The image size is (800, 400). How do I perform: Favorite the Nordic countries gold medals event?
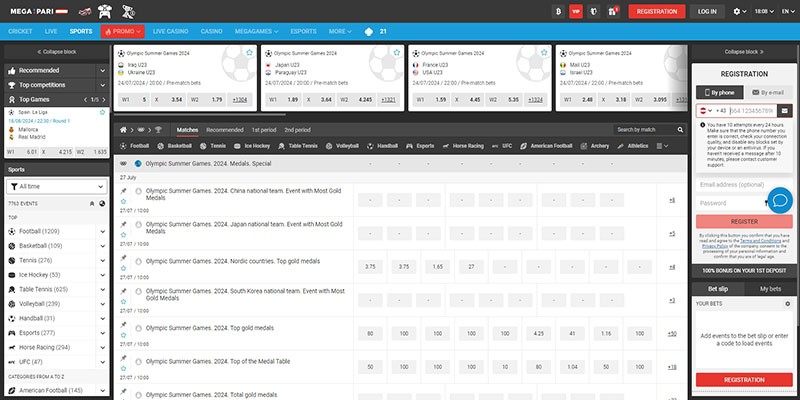click(x=123, y=268)
